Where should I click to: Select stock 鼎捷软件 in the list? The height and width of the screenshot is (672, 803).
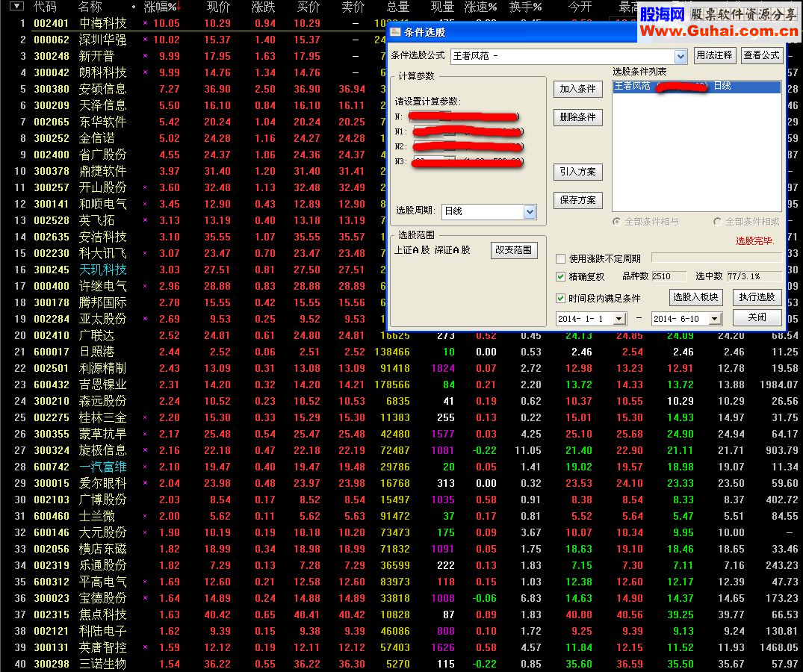(103, 171)
